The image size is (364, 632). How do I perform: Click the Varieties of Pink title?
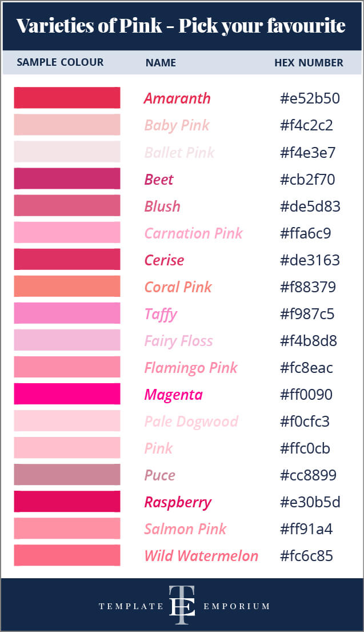[x=181, y=26]
